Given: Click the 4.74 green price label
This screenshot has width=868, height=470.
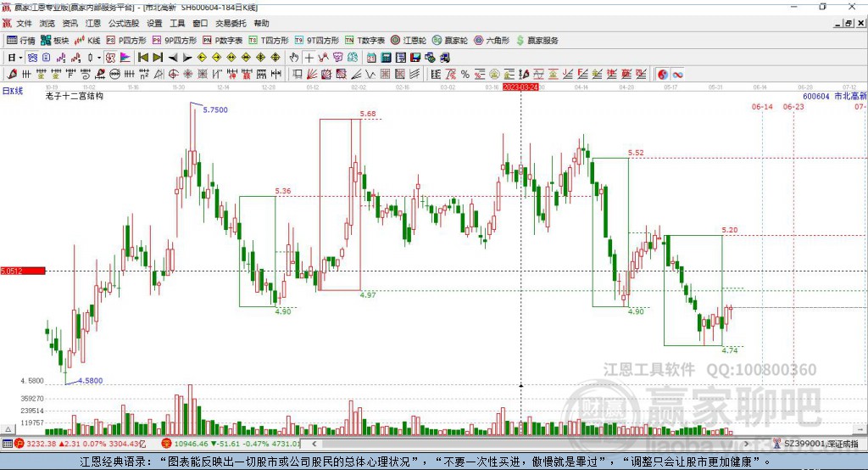Looking at the screenshot, I should 730,350.
